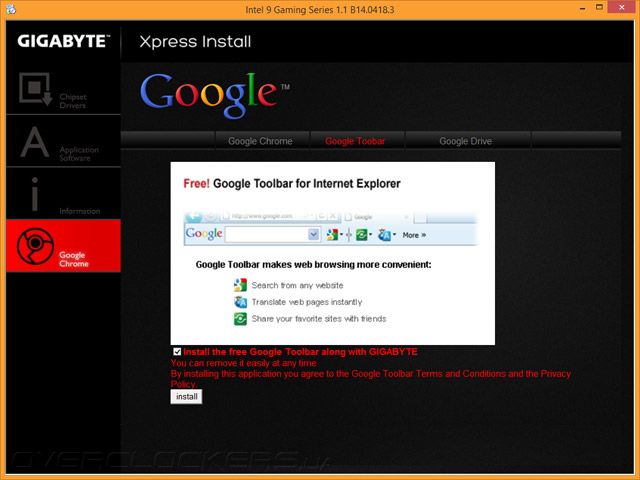Click the 'Share your favorite sites' icon
This screenshot has height=480, width=640.
coord(240,319)
